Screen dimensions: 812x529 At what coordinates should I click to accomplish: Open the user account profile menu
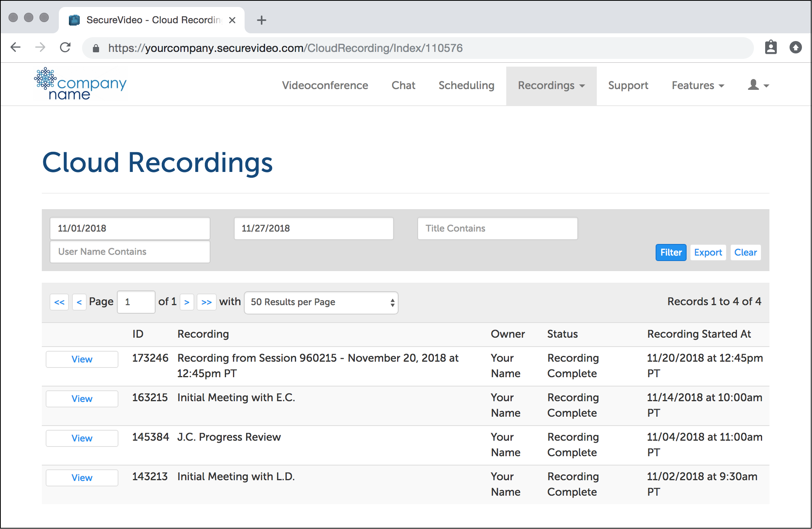(x=758, y=85)
